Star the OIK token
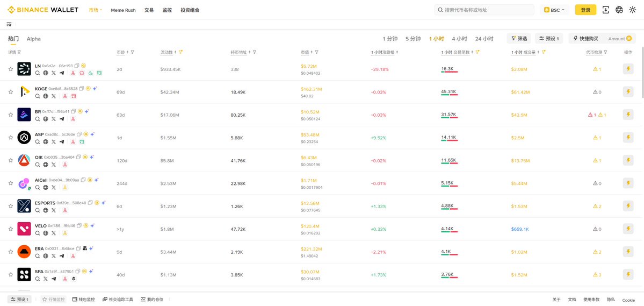The image size is (644, 306). point(11,160)
